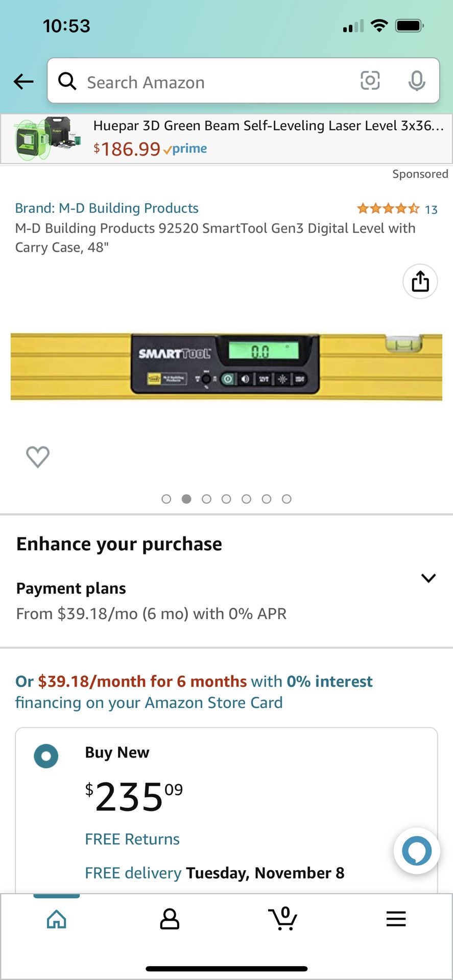
Task: Tap the back arrow icon
Action: pos(23,81)
